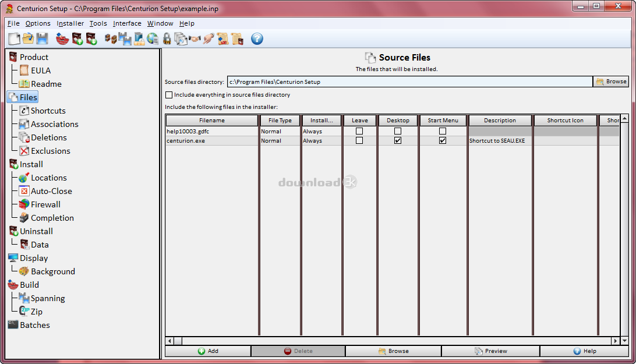Screen dimensions: 636x364
Task: Select the Display node in the tree
Action: click(x=29, y=258)
